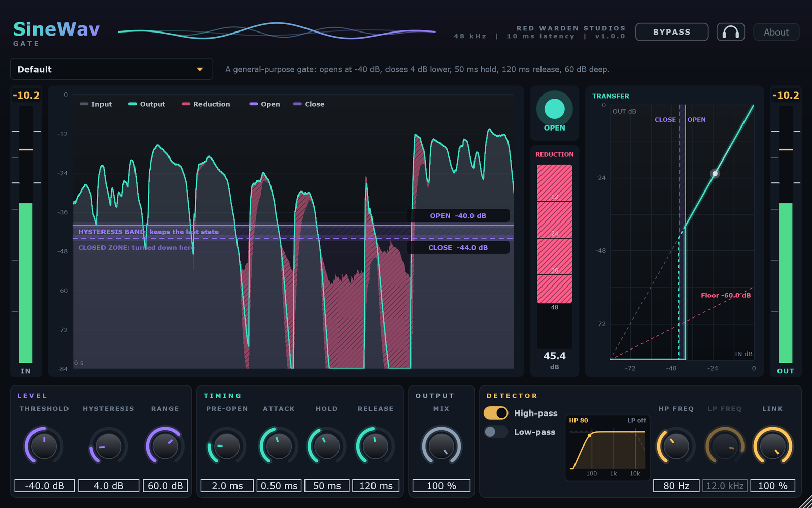The image size is (812, 508).
Task: Open the About page
Action: pos(776,32)
